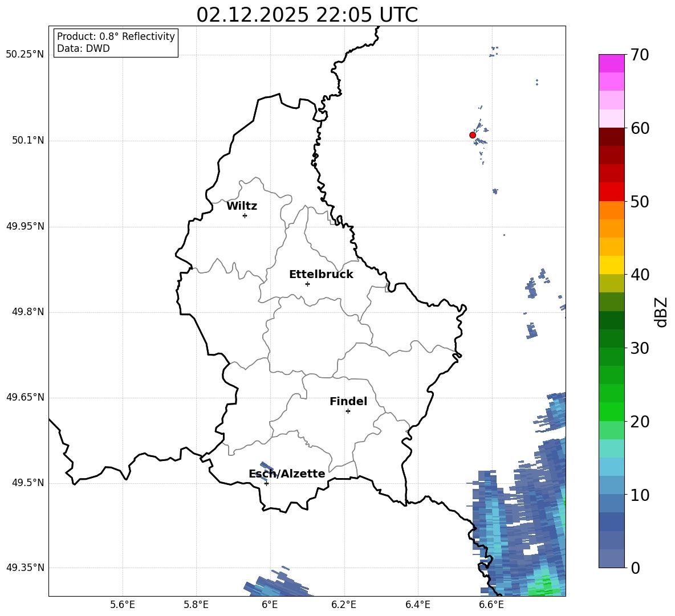Click the 5.8°E longitude label
This screenshot has width=675, height=616.
tap(196, 605)
